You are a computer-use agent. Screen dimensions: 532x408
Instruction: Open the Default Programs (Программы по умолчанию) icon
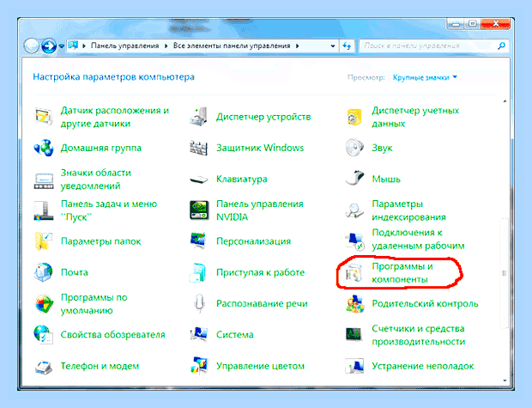click(x=44, y=304)
